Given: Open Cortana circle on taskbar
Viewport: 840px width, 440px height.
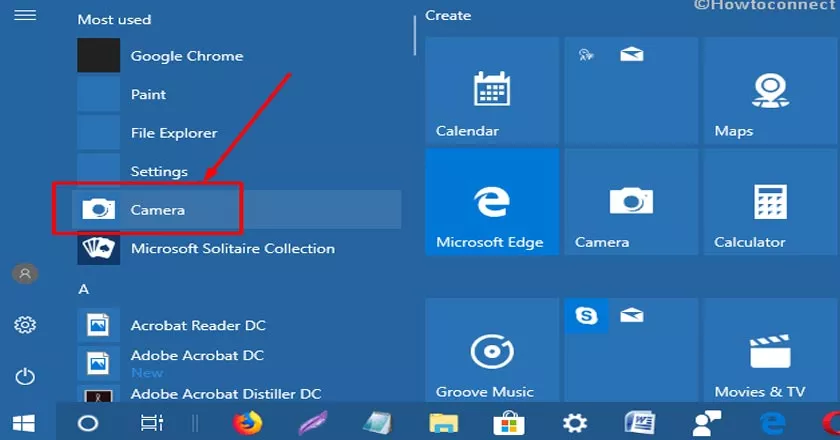Looking at the screenshot, I should (x=88, y=423).
